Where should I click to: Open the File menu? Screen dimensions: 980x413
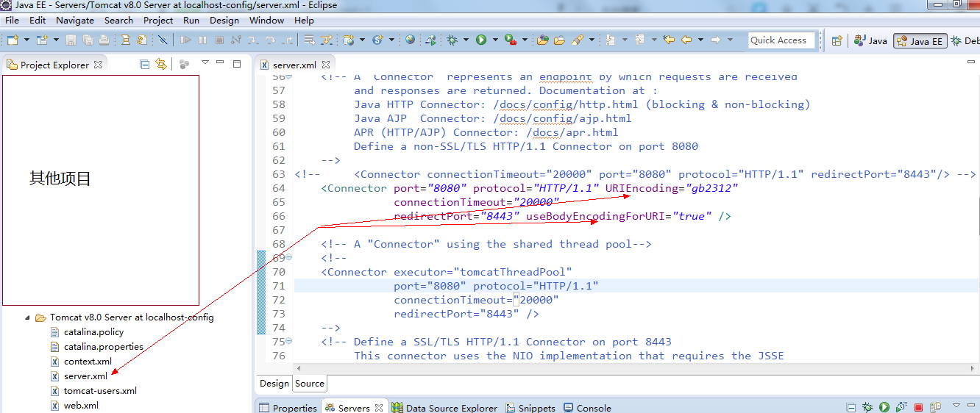(12, 21)
